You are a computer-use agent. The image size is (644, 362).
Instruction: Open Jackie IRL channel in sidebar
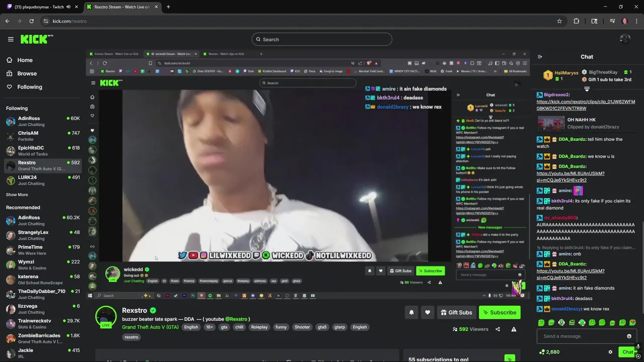click(43, 353)
